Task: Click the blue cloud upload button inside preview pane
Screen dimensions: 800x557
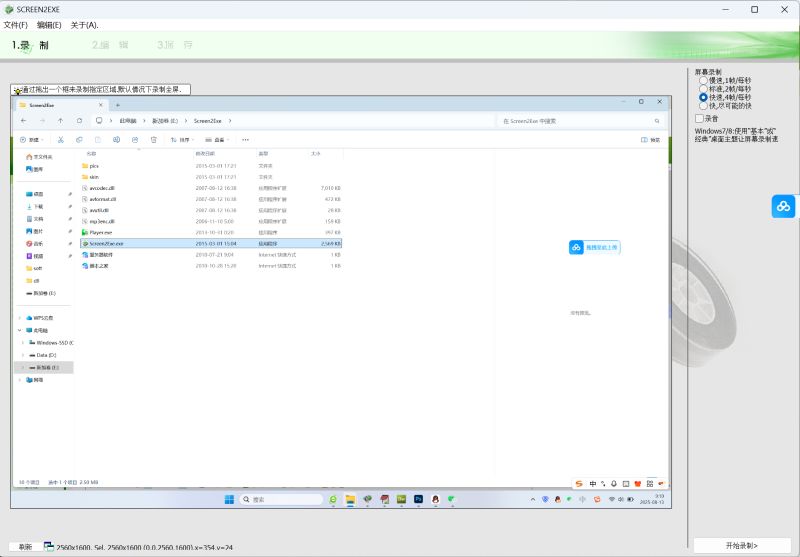Action: (x=594, y=247)
